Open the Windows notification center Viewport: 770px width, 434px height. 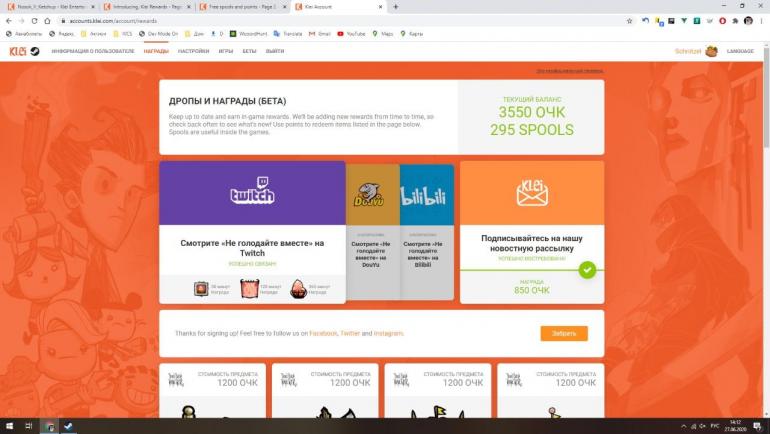tap(758, 426)
